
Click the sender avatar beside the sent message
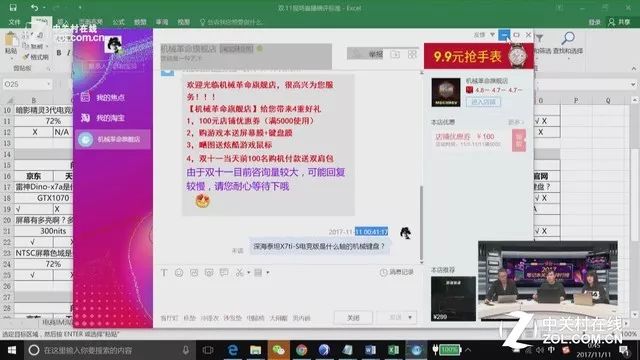405,233
